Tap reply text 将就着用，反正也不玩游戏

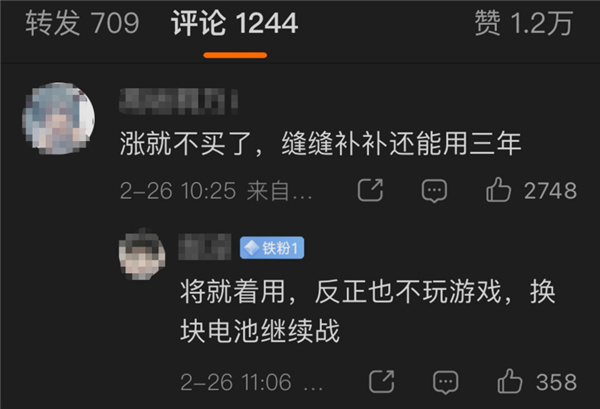click(x=341, y=292)
